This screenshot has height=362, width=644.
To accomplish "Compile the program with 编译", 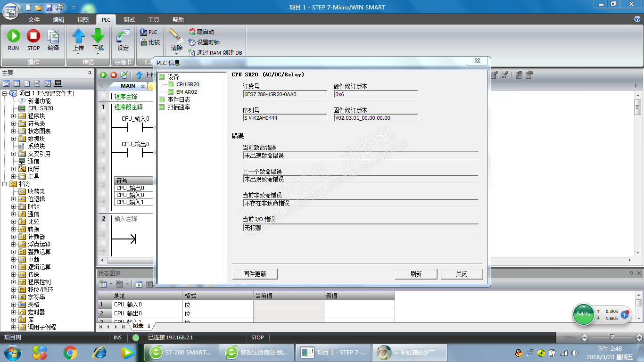I will (x=53, y=40).
